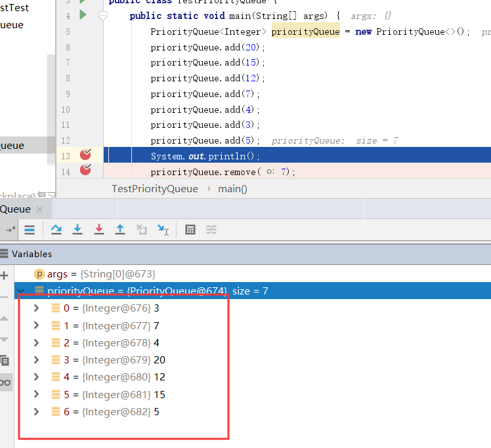Expand element 0 Integer@676
The height and width of the screenshot is (448, 491).
[36, 308]
